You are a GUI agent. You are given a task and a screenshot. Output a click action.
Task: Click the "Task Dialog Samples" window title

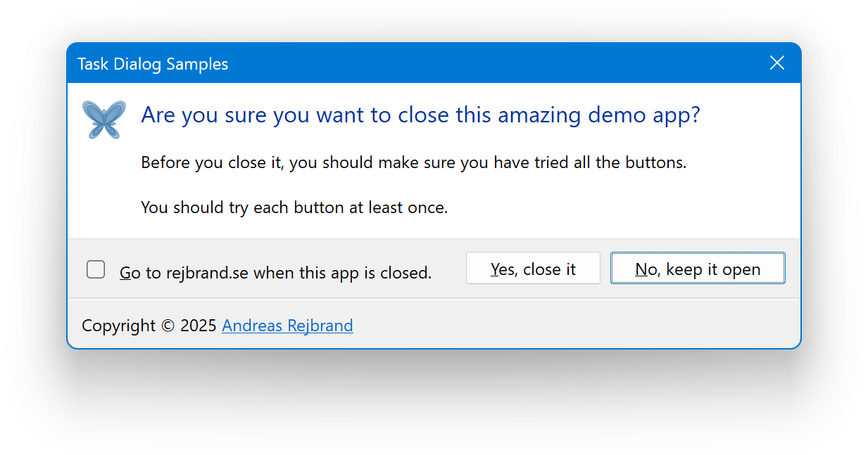click(153, 64)
